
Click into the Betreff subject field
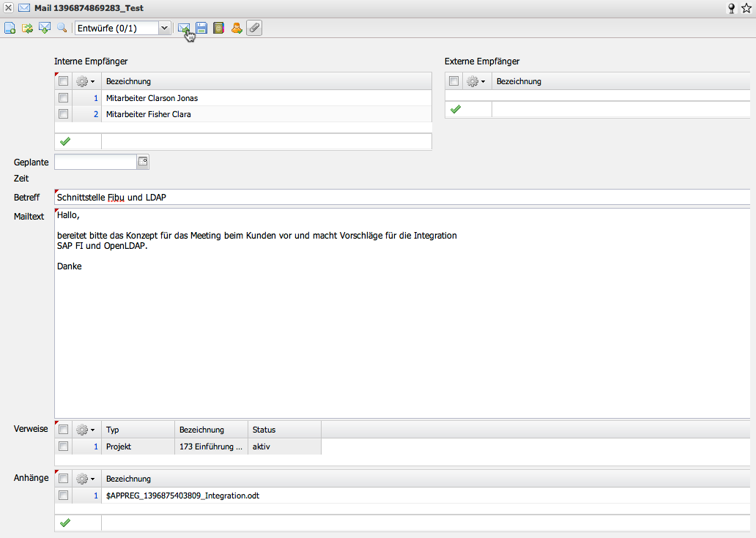pos(401,198)
